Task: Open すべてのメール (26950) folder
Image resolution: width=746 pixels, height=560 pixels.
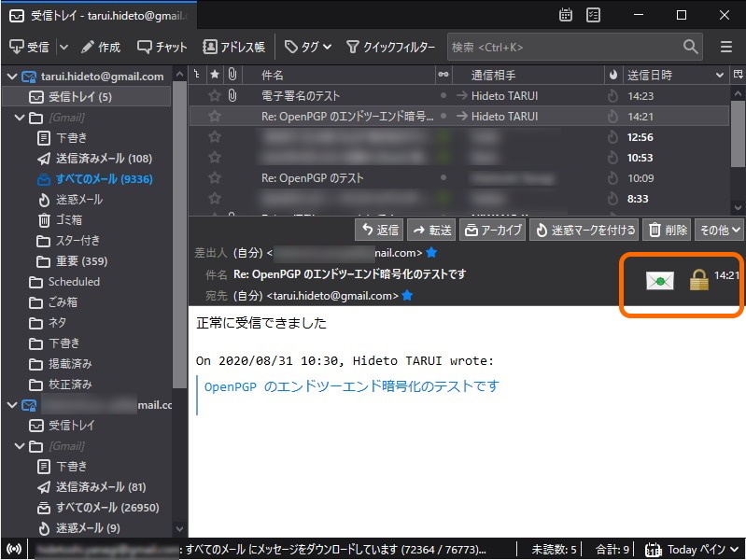Action: tap(98, 508)
